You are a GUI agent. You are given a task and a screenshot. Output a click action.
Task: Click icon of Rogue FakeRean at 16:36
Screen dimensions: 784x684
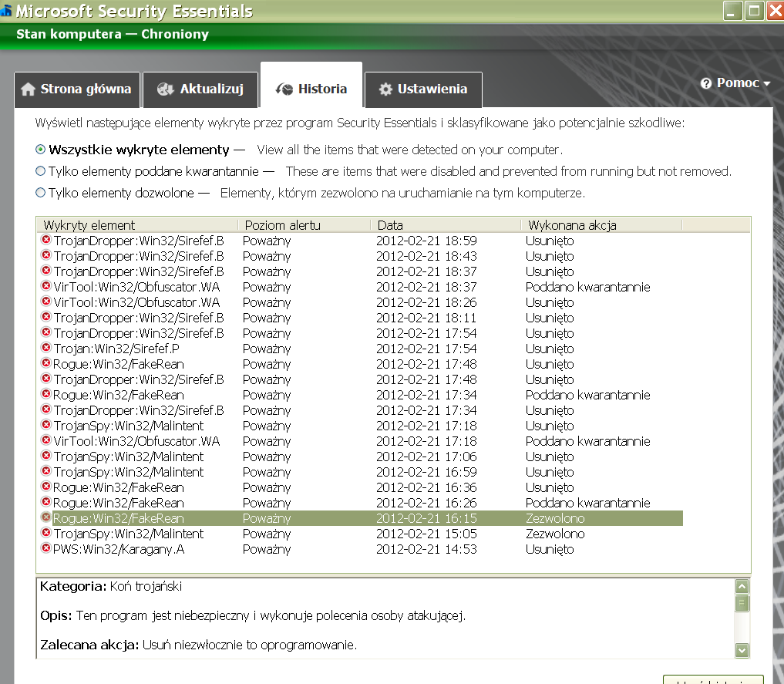[46, 487]
